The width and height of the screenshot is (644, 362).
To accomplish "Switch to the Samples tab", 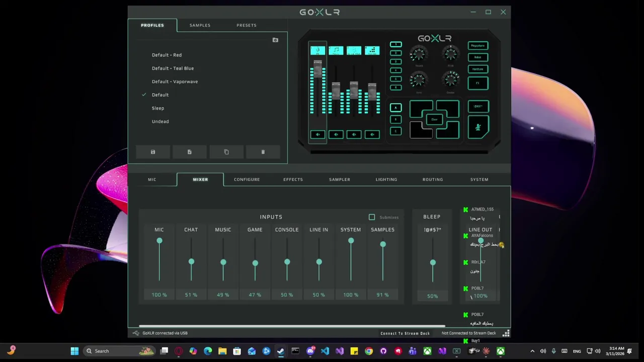I will [200, 25].
